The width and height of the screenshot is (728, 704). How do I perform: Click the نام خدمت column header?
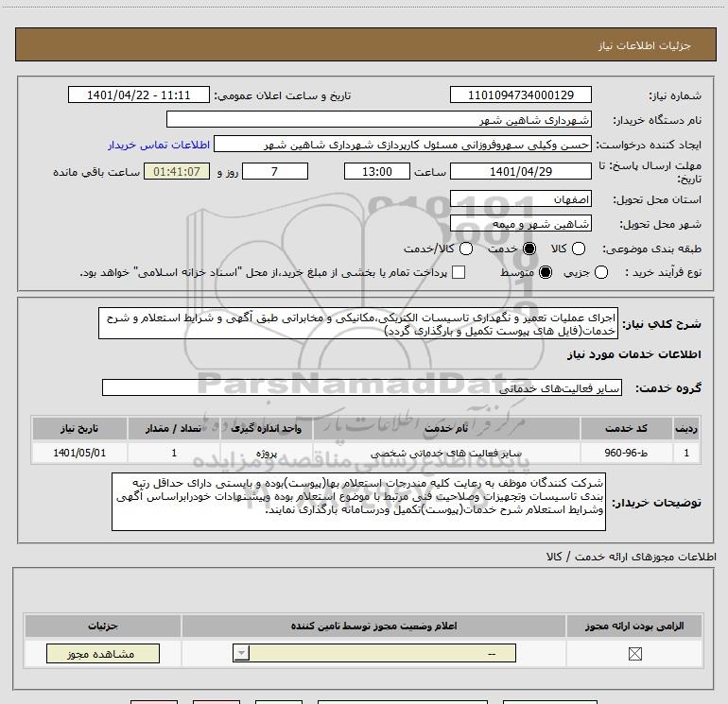446,428
